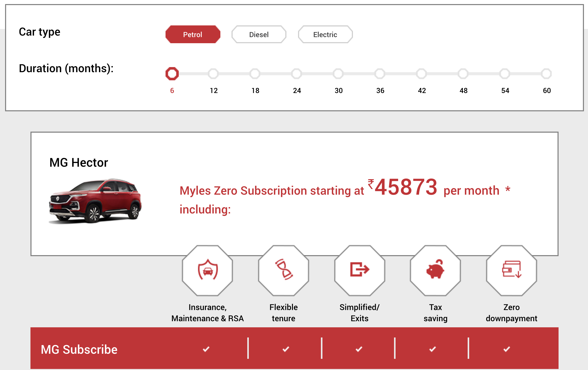The image size is (588, 370).
Task: Click the number 6 duration label
Action: [x=172, y=90]
